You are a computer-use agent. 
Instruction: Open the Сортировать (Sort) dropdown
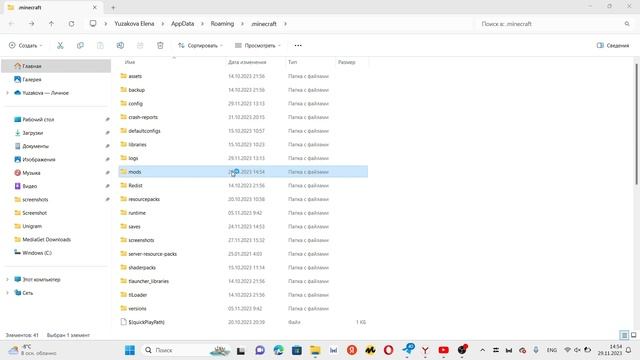click(200, 45)
